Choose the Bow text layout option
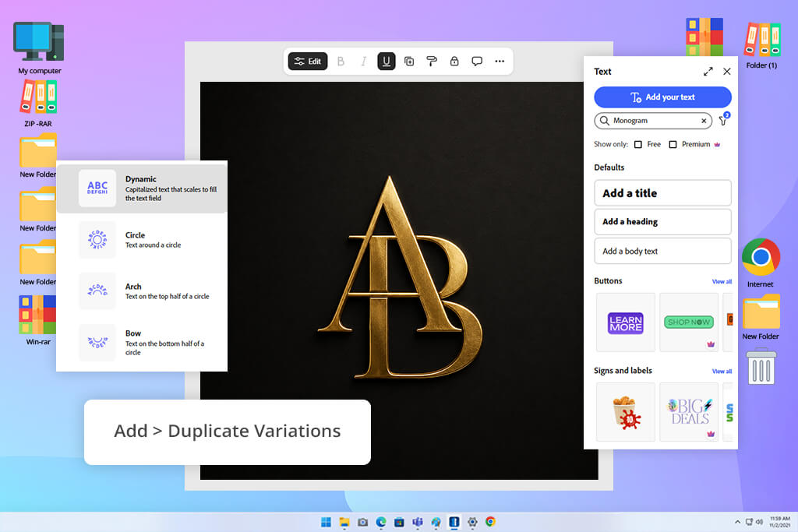Screen dimensions: 798x532 point(142,342)
